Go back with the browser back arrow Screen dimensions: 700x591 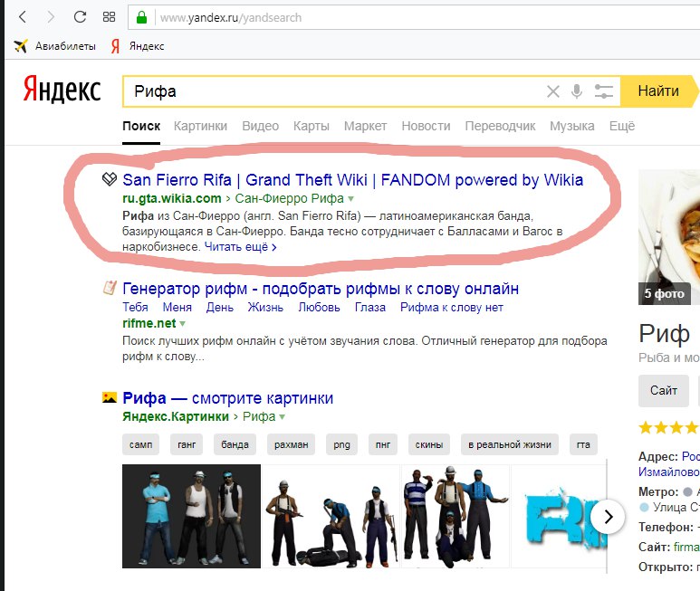point(23,17)
